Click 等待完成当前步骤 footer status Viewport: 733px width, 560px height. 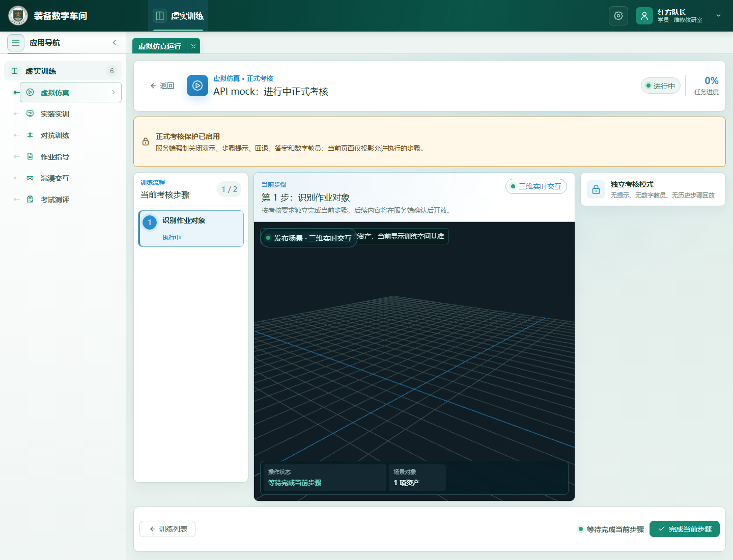tap(611, 529)
